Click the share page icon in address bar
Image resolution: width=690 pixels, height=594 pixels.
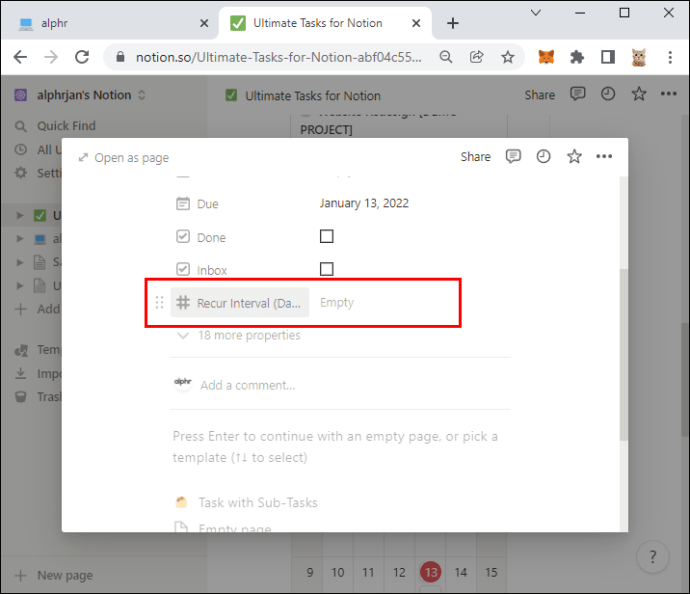point(477,57)
